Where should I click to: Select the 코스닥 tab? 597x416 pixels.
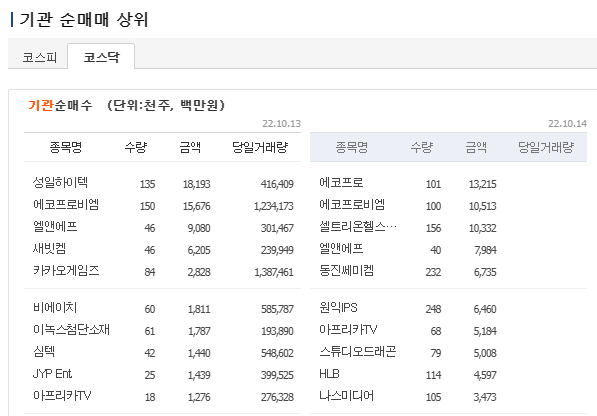(101, 57)
